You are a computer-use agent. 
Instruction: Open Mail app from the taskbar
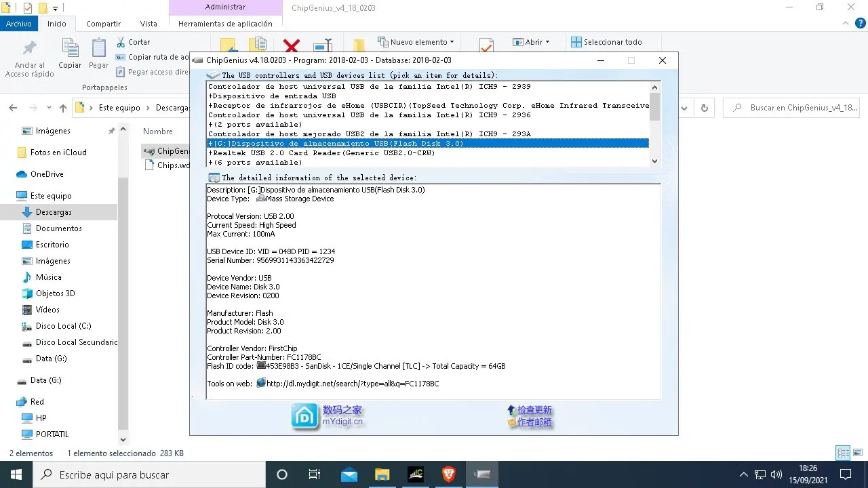click(x=349, y=474)
